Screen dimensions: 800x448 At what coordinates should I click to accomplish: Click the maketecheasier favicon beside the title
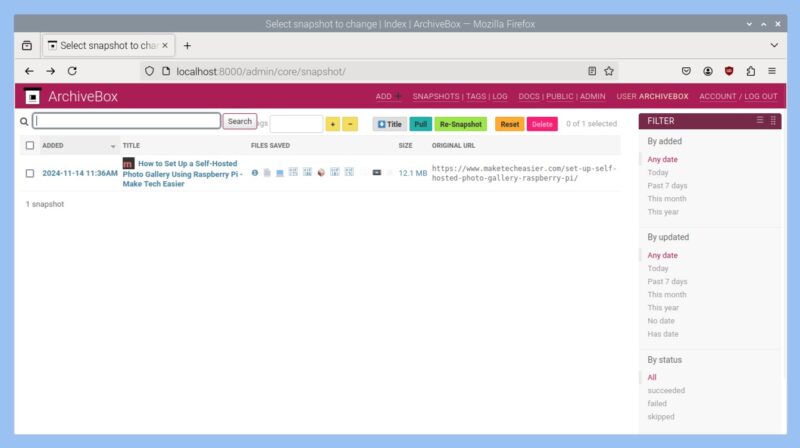129,163
